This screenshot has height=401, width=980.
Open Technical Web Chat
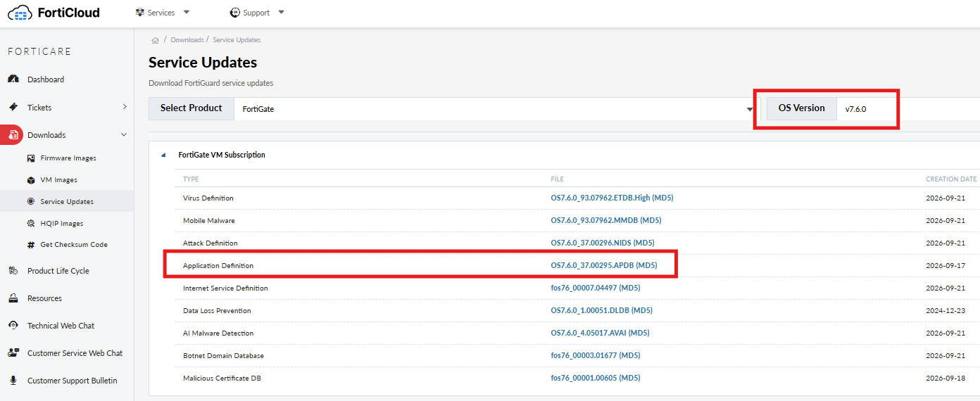[x=61, y=326]
